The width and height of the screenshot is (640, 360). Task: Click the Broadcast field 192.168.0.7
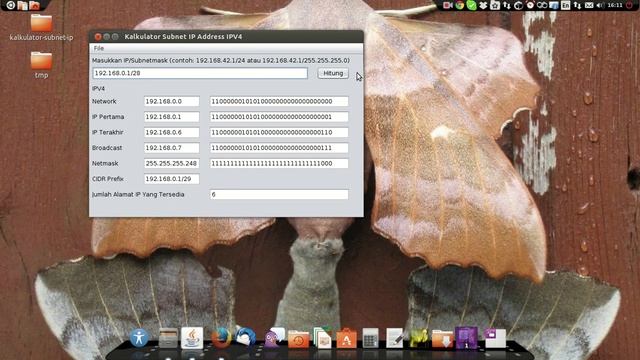[x=171, y=148]
